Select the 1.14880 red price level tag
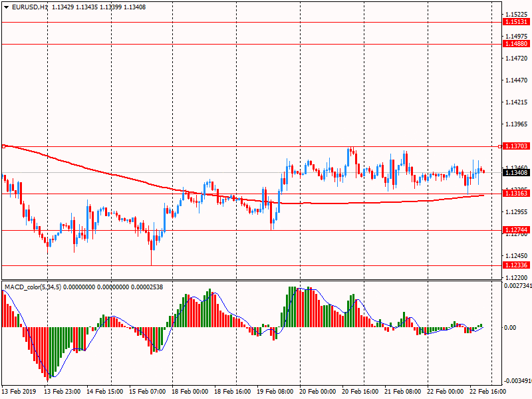532x399 pixels. tap(516, 44)
